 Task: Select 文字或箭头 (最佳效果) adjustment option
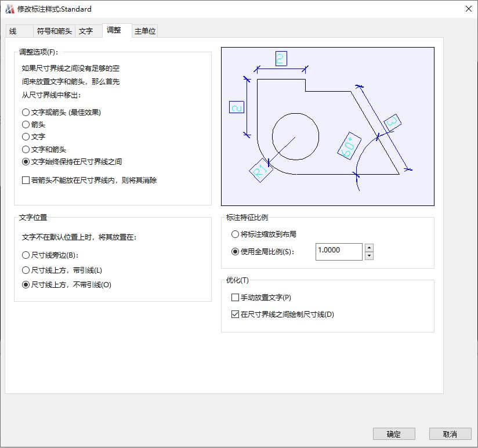pyautogui.click(x=26, y=112)
